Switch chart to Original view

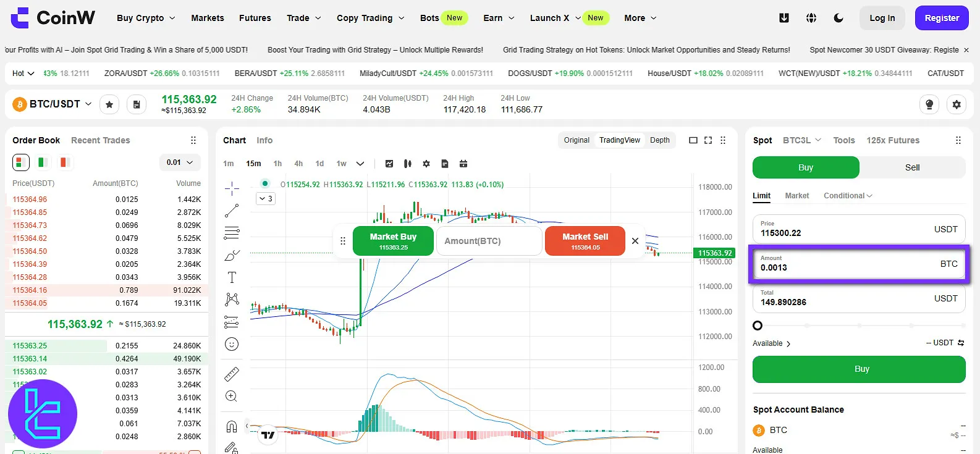point(577,140)
